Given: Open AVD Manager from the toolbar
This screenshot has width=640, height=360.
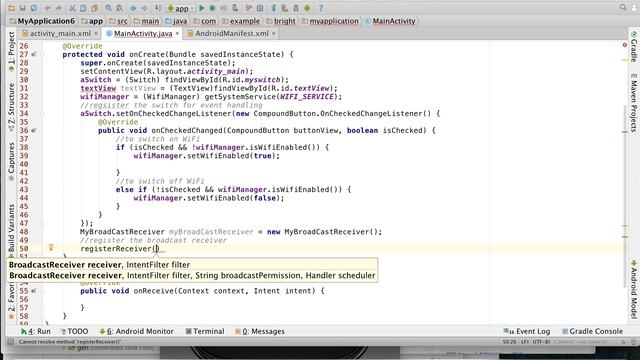Looking at the screenshot, I should 284,8.
